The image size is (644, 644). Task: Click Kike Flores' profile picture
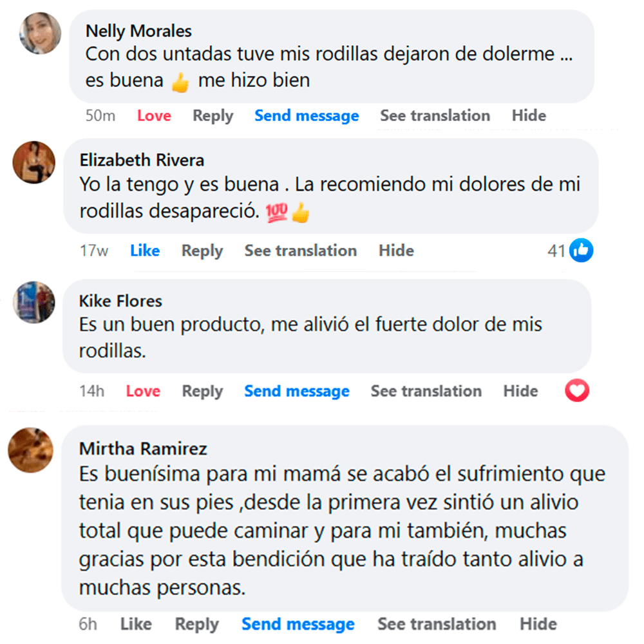34,301
